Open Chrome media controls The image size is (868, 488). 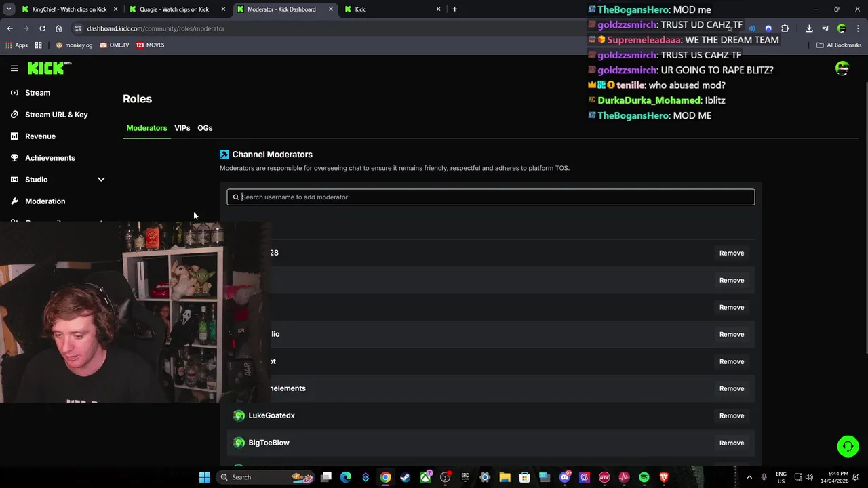click(825, 28)
